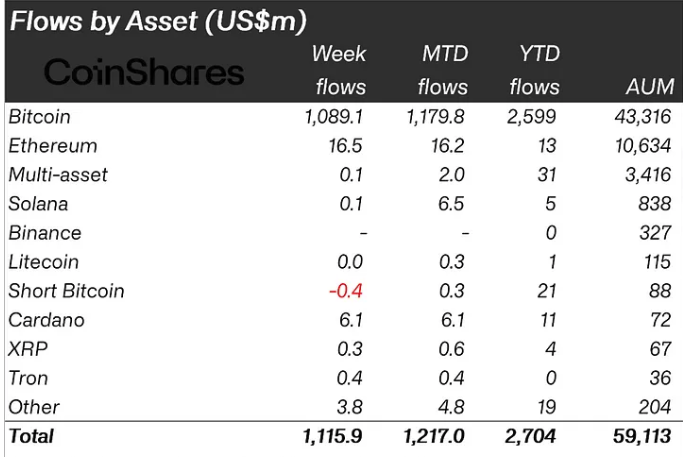
Task: Click the red -0.4 weekly flow value
Action: (346, 291)
